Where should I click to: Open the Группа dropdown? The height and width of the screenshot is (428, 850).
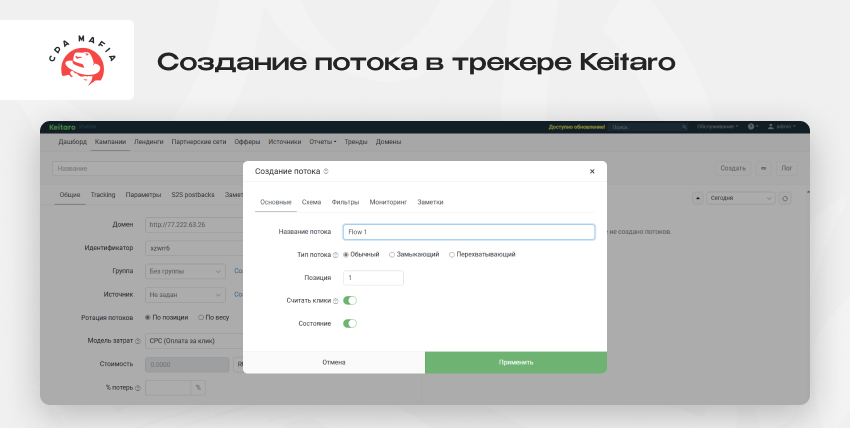[185, 271]
